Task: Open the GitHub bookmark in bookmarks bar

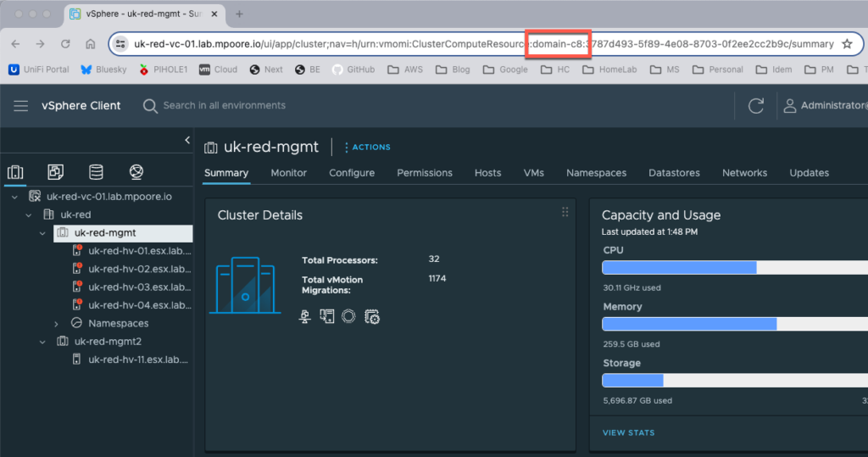Action: point(353,70)
